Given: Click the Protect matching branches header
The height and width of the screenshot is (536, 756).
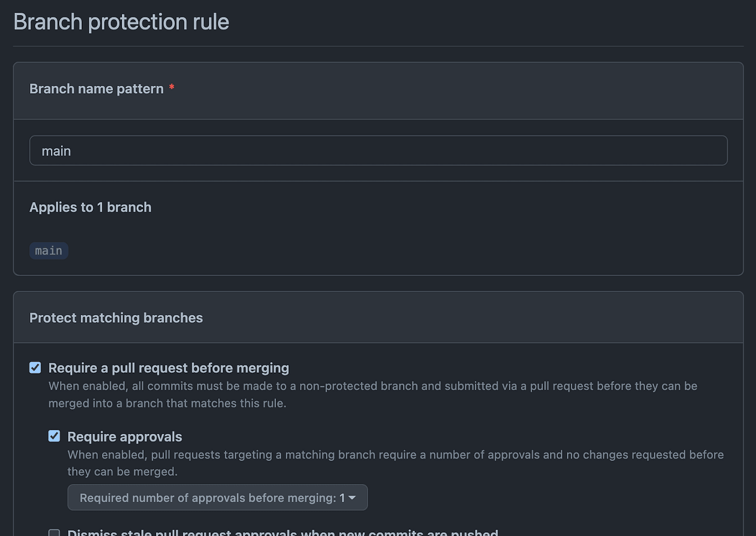Looking at the screenshot, I should (116, 318).
